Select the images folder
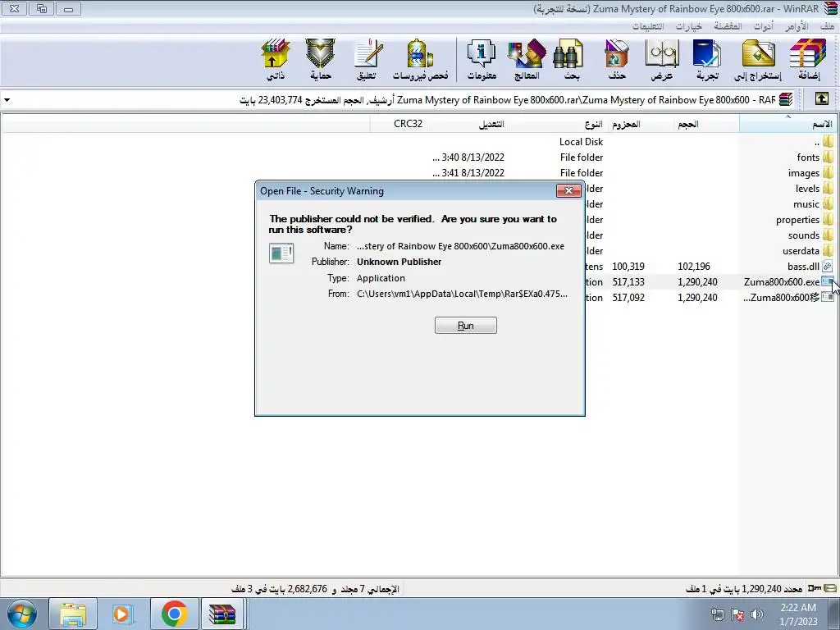The height and width of the screenshot is (630, 840). coord(810,172)
